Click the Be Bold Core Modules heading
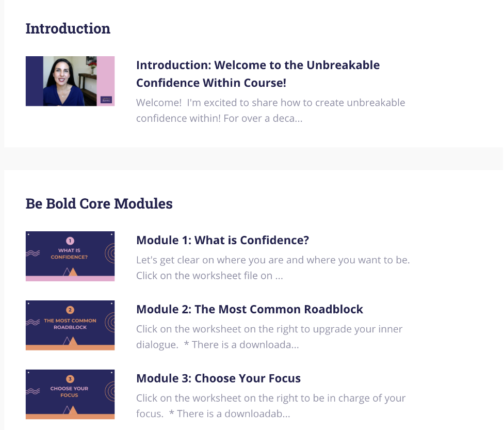The image size is (504, 430). 99,203
